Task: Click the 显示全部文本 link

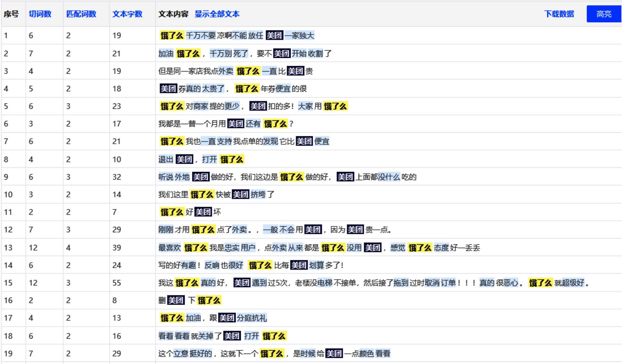Action: tap(217, 14)
